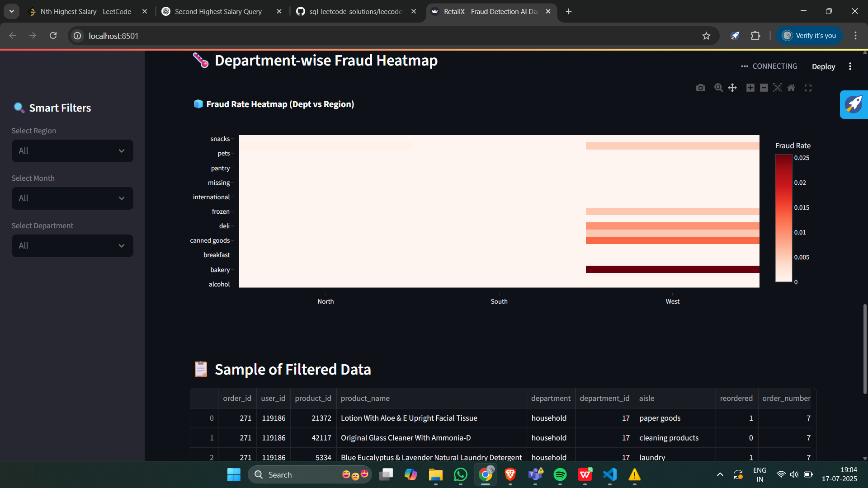Activate the Plotly pan tool
The image size is (868, 488).
[x=732, y=88]
